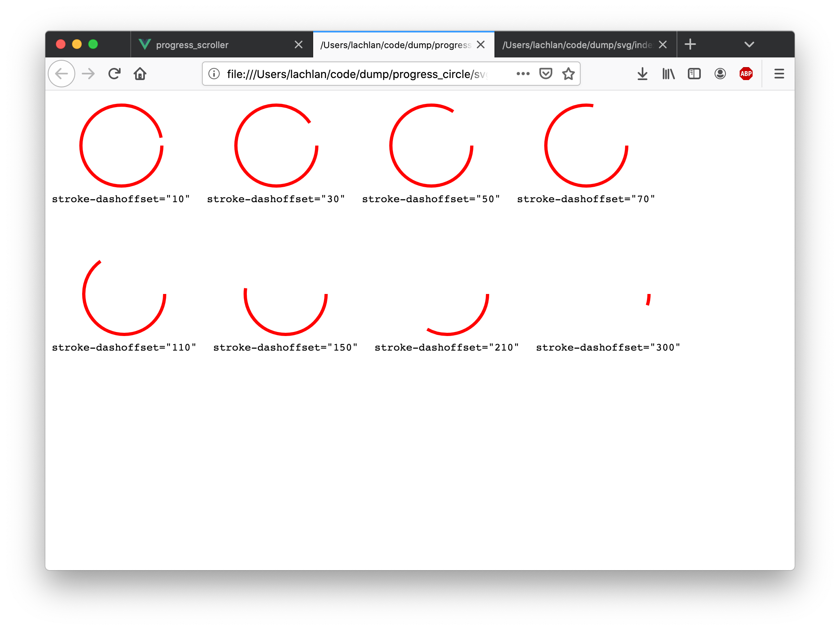Switch to the svg/index tab

577,44
